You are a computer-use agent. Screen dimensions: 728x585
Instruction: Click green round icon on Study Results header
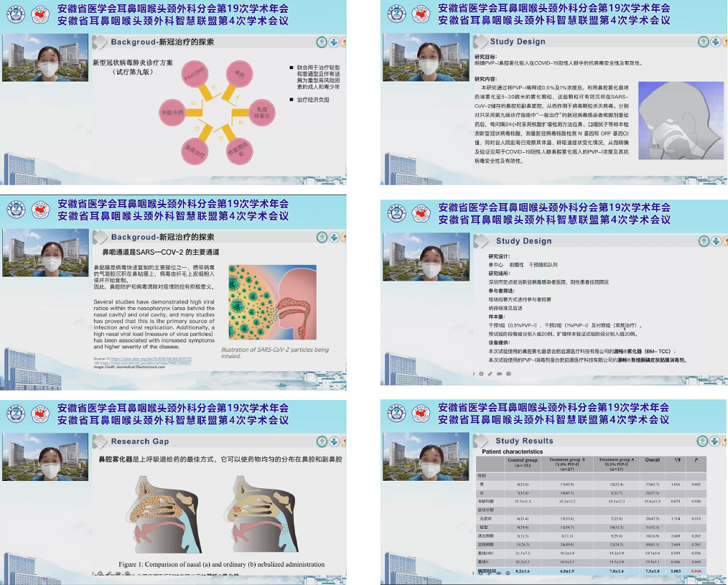(703, 441)
